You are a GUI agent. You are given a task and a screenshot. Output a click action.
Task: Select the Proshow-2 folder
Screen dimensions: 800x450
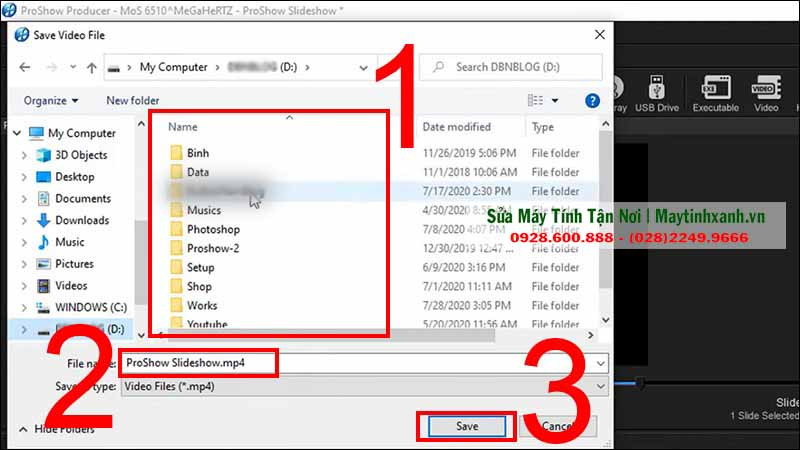point(213,248)
